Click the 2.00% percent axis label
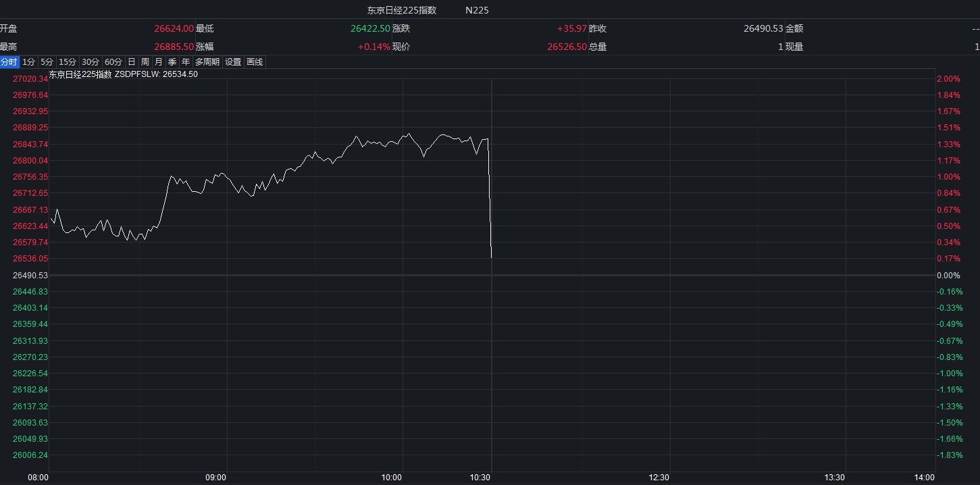Image resolution: width=980 pixels, height=485 pixels. 948,78
